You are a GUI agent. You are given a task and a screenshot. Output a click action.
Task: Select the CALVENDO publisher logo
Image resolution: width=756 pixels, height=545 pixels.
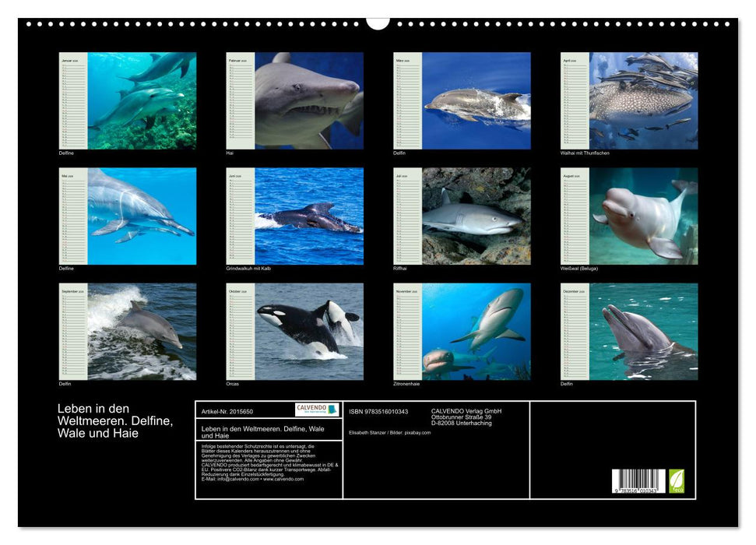[314, 410]
